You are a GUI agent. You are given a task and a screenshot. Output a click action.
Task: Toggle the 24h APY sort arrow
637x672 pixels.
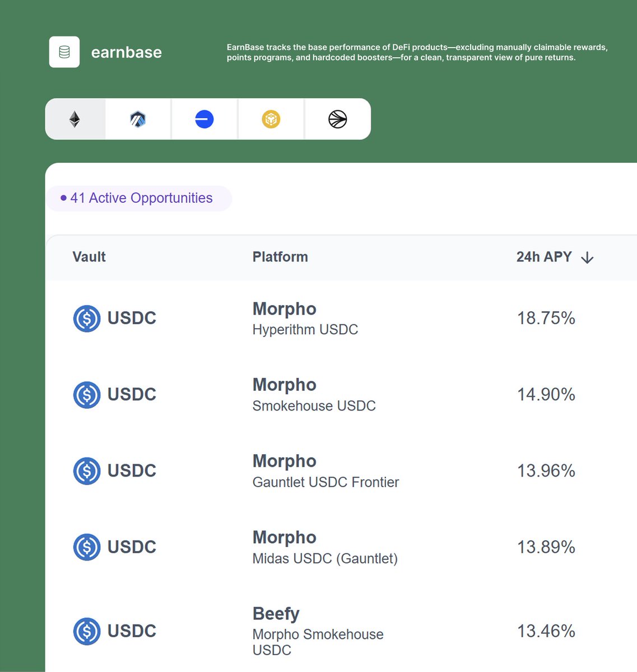pyautogui.click(x=587, y=258)
